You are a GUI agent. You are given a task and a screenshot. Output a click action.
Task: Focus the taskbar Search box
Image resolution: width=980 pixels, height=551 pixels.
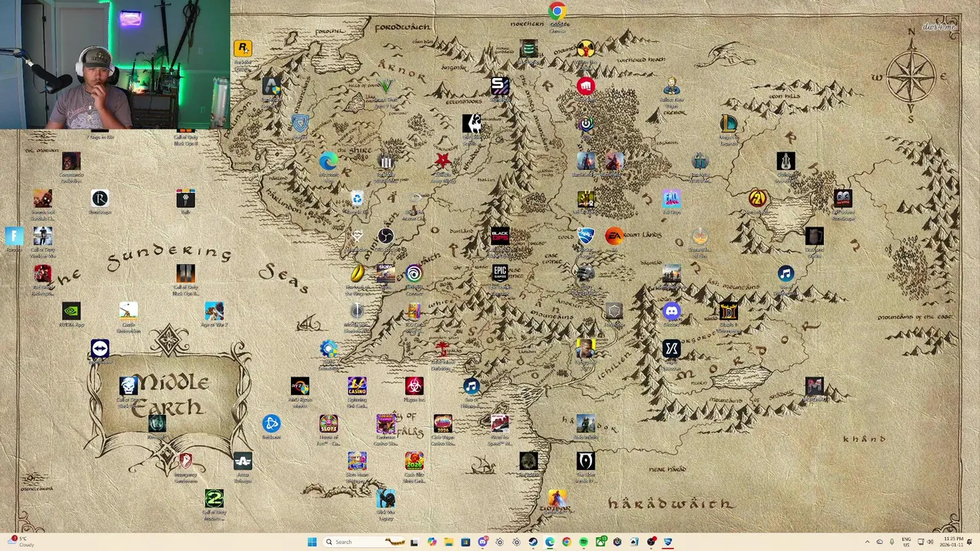364,542
